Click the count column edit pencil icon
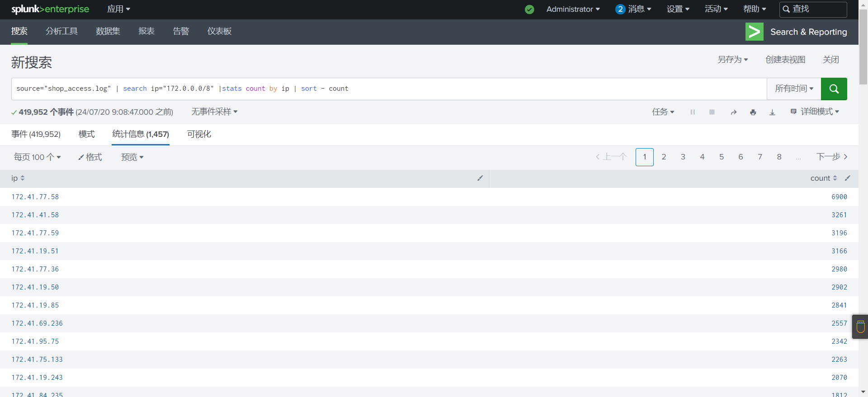The height and width of the screenshot is (397, 868). click(x=848, y=178)
